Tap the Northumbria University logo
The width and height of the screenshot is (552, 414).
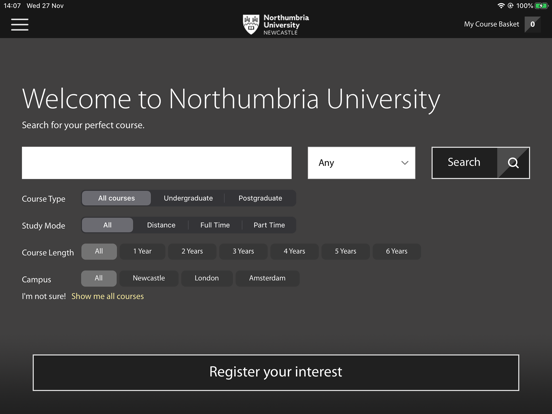276,25
